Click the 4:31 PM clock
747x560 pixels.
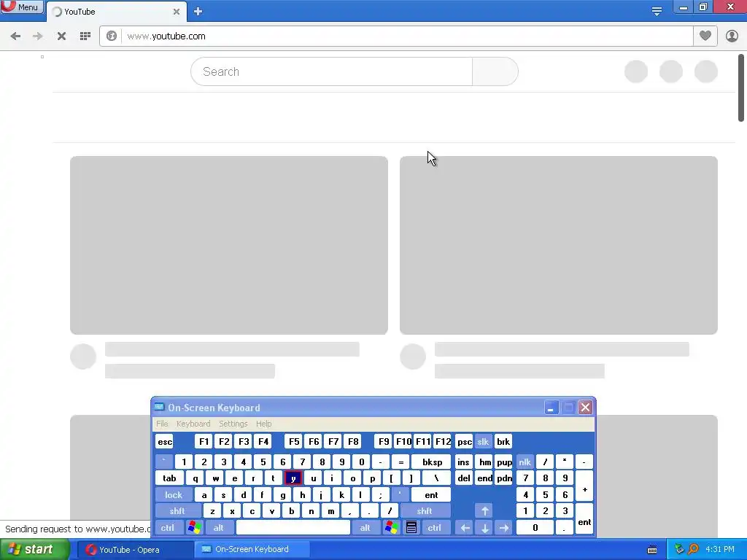point(720,549)
